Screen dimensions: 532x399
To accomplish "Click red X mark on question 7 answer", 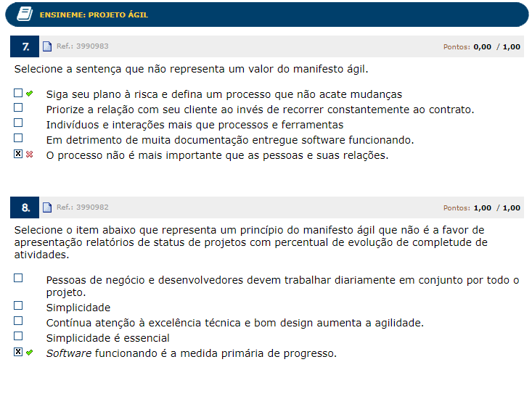I will point(30,155).
